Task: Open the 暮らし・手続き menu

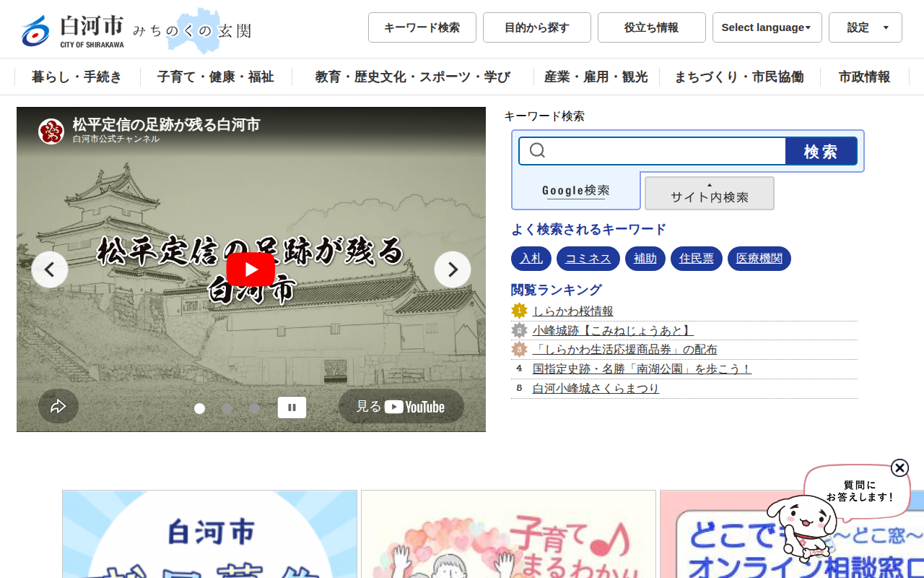Action: [77, 77]
